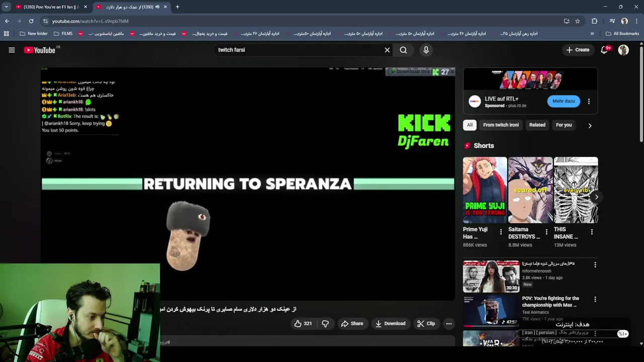Open Chrome profile avatar in toolbar
The height and width of the screenshot is (362, 644).
click(x=624, y=21)
